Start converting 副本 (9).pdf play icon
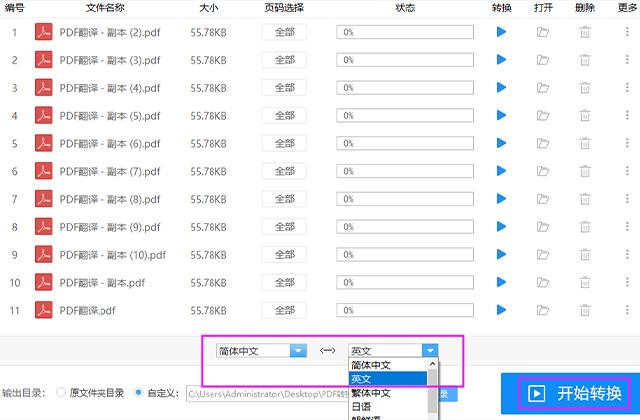The height and width of the screenshot is (420, 640). (501, 227)
